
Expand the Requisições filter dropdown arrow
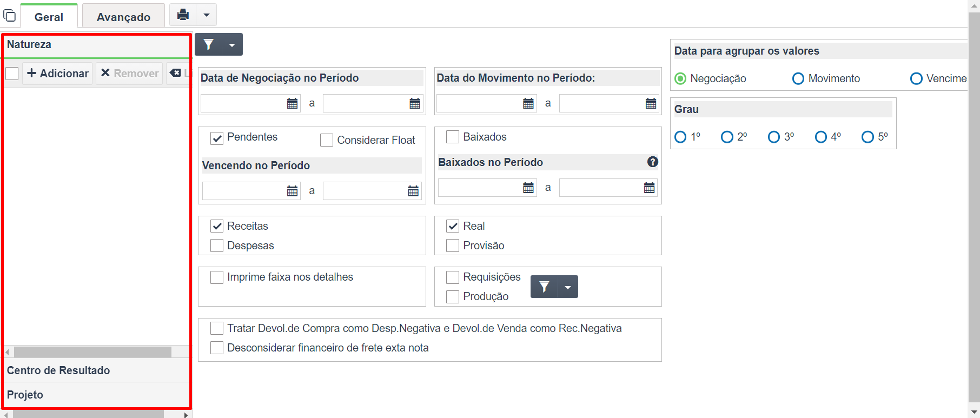(x=568, y=287)
